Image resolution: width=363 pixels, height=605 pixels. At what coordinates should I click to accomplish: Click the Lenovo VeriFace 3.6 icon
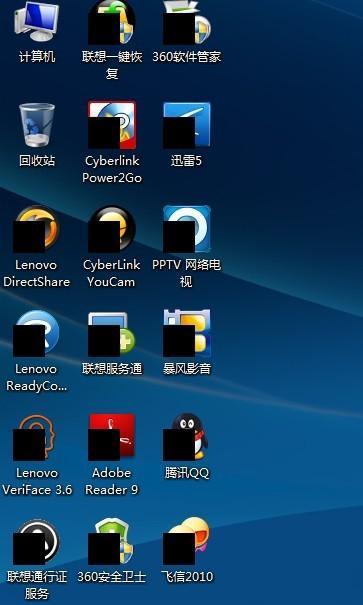[x=35, y=437]
